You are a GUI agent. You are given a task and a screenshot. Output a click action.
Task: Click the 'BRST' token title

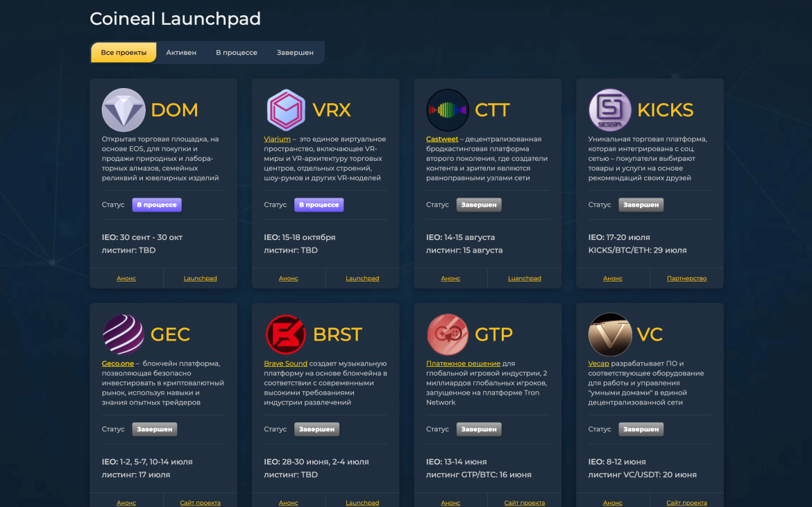337,334
